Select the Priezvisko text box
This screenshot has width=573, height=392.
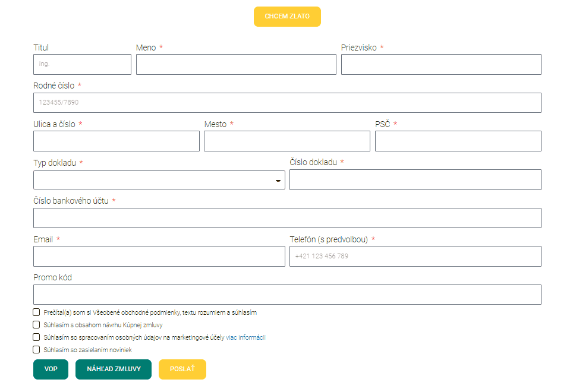point(440,64)
